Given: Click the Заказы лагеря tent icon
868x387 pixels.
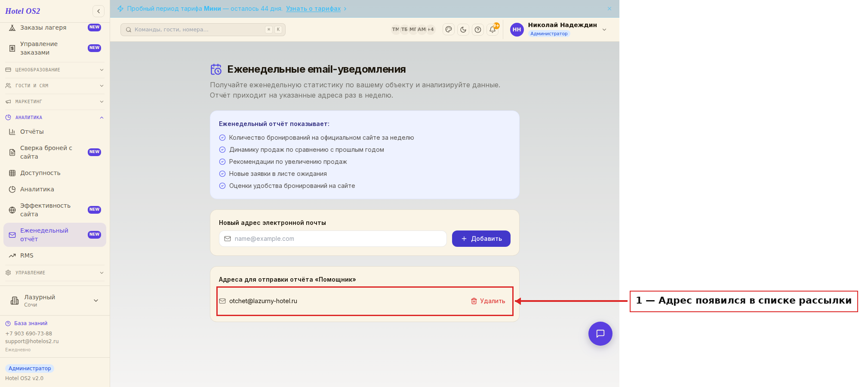Looking at the screenshot, I should (x=12, y=28).
